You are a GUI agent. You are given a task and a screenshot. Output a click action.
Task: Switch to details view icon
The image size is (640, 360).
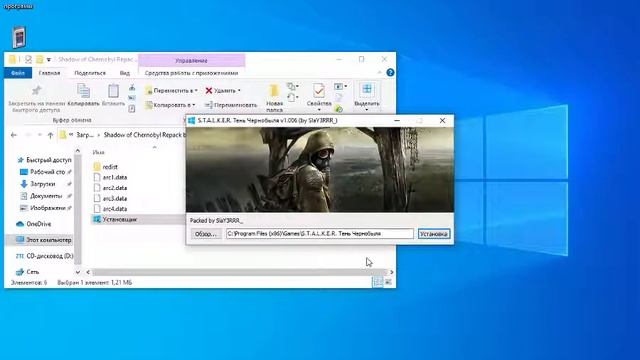point(378,282)
